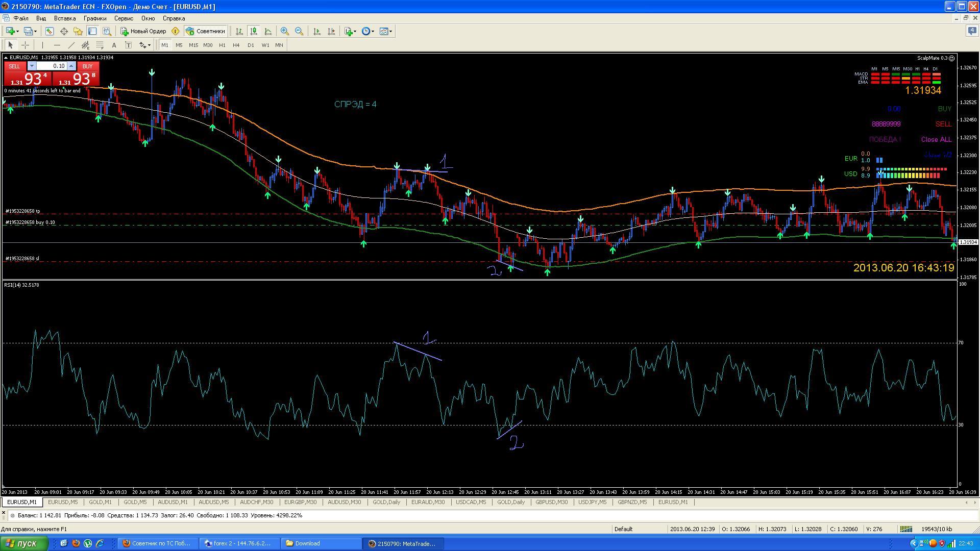Image resolution: width=980 pixels, height=551 pixels.
Task: Open the Графики menu
Action: pyautogui.click(x=95, y=18)
